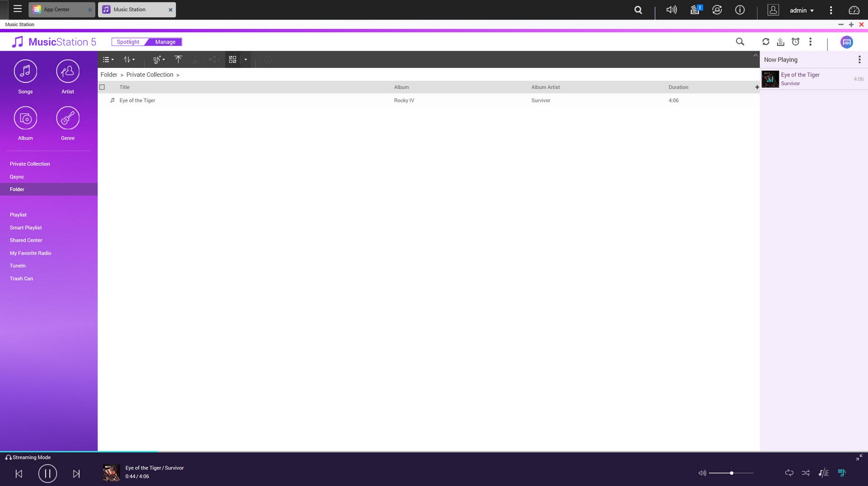Switch to thumbnail grid view
Image resolution: width=868 pixels, height=486 pixels.
click(x=232, y=60)
